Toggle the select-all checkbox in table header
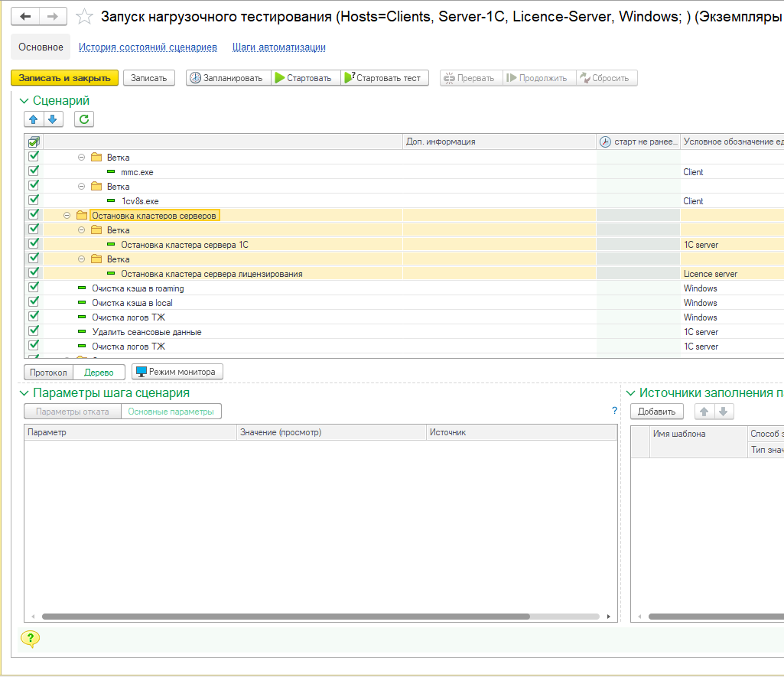784x677 pixels. tap(34, 142)
